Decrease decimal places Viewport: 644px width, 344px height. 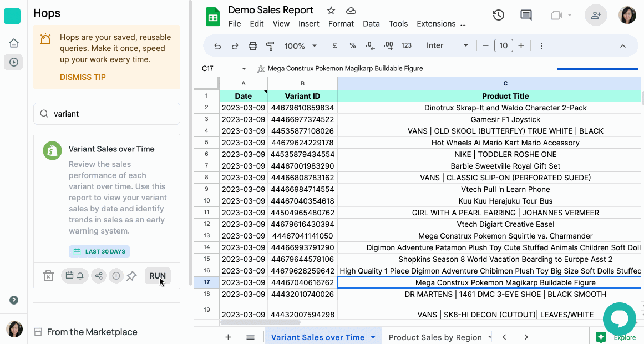370,45
